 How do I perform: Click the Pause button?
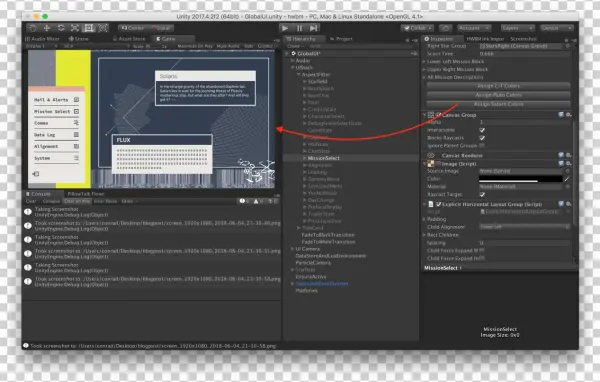pyautogui.click(x=299, y=28)
